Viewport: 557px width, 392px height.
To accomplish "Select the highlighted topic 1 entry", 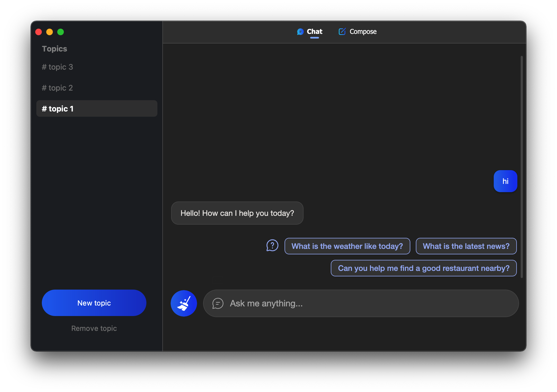I will pyautogui.click(x=97, y=109).
